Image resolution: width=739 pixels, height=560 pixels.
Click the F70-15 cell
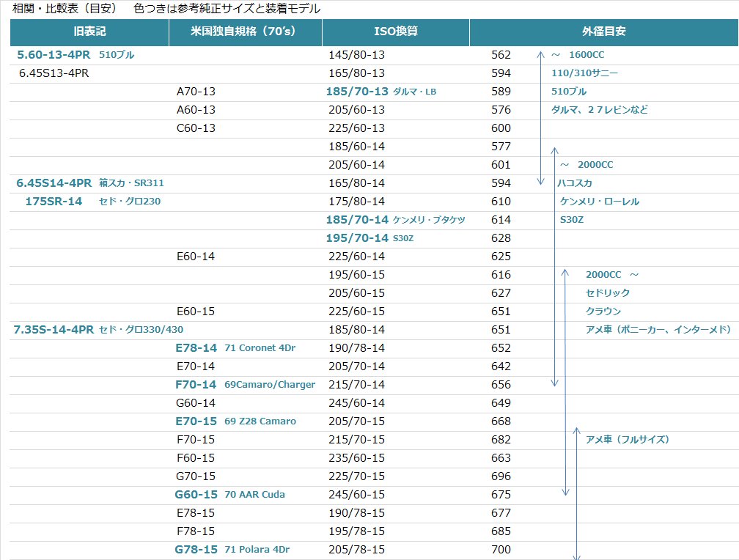click(196, 440)
